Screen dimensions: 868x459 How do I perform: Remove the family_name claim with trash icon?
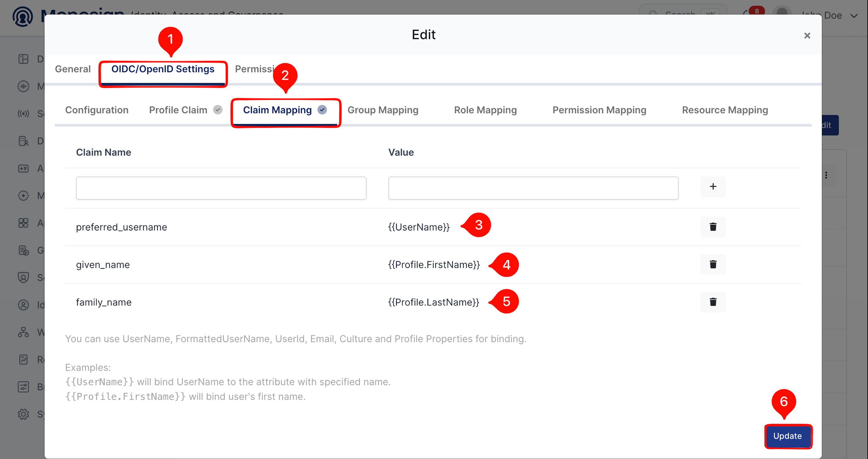pos(713,302)
